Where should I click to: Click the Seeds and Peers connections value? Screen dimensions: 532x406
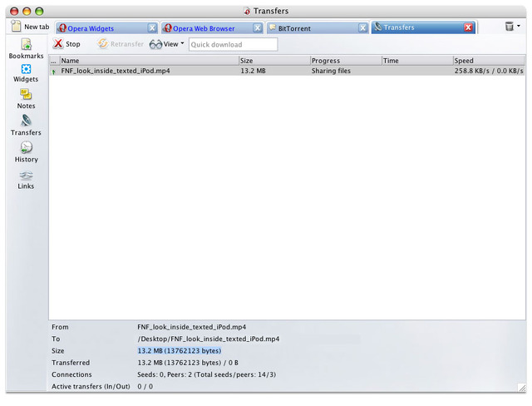click(207, 374)
